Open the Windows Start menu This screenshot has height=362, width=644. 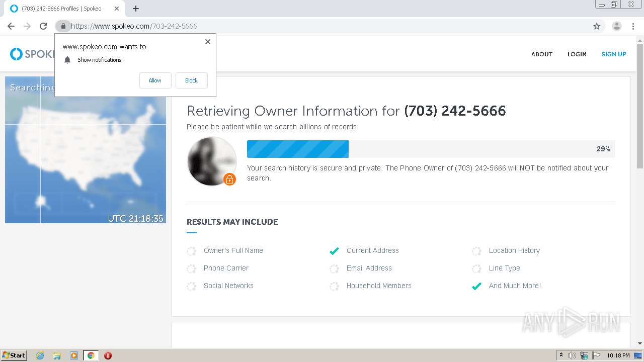(x=14, y=355)
